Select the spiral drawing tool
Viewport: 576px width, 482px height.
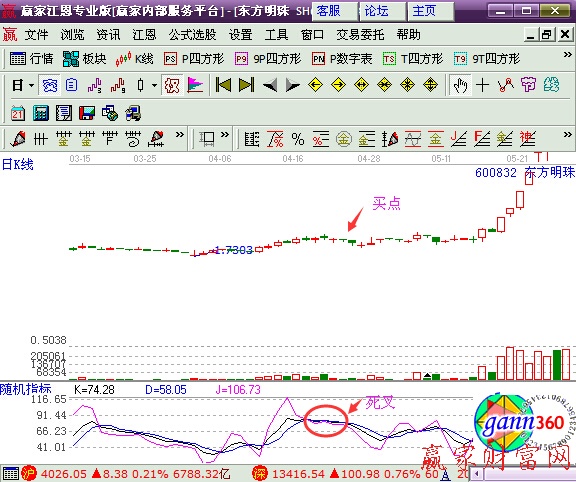point(133,139)
